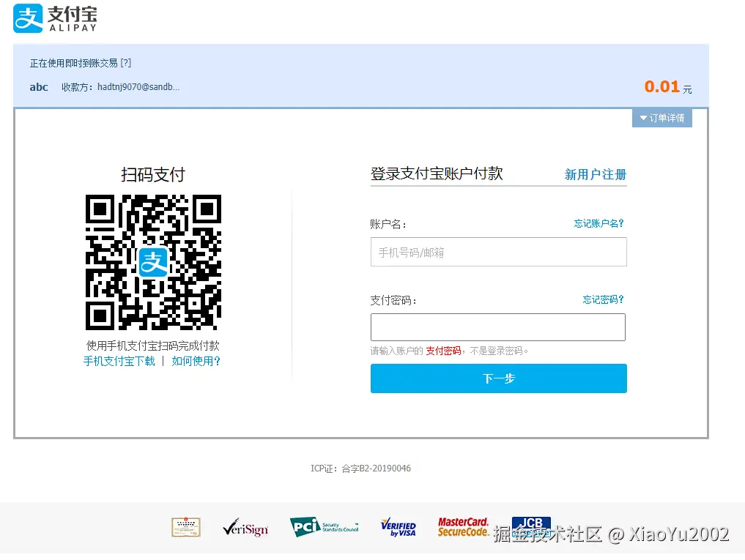Click the Alipay logo in the header
This screenshot has height=560, width=745.
point(55,18)
